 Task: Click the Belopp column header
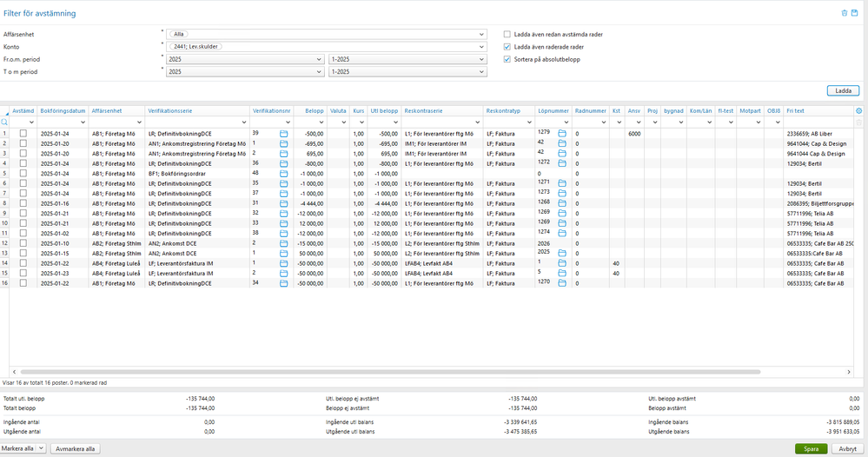point(314,111)
